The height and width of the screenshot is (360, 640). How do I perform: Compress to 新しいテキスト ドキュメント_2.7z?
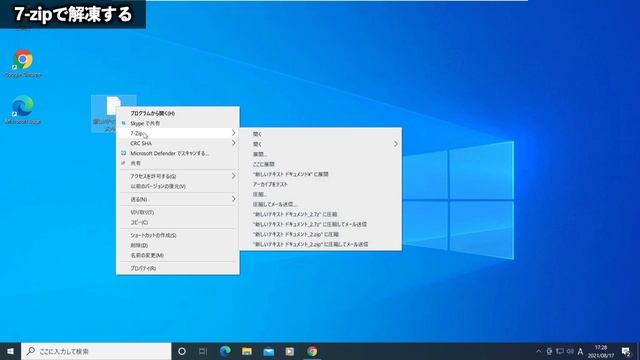(x=321, y=214)
